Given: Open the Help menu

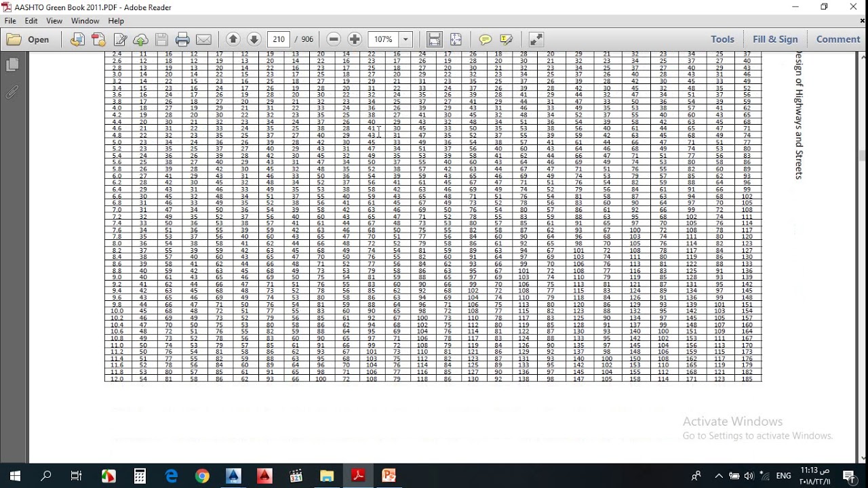Looking at the screenshot, I should pos(116,21).
